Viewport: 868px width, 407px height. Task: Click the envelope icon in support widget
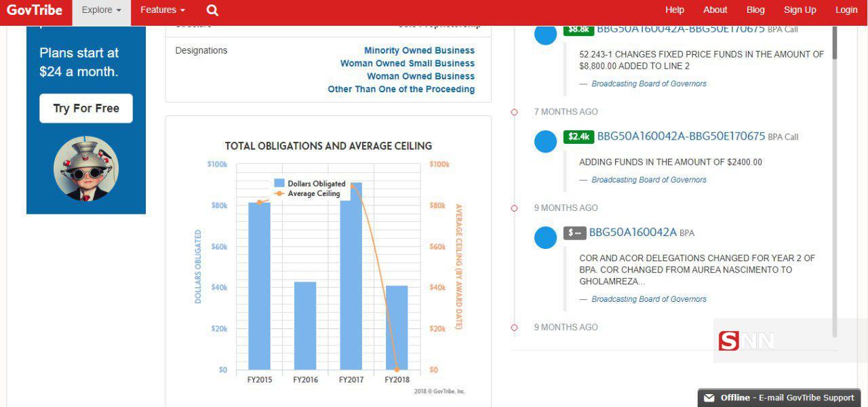point(709,398)
